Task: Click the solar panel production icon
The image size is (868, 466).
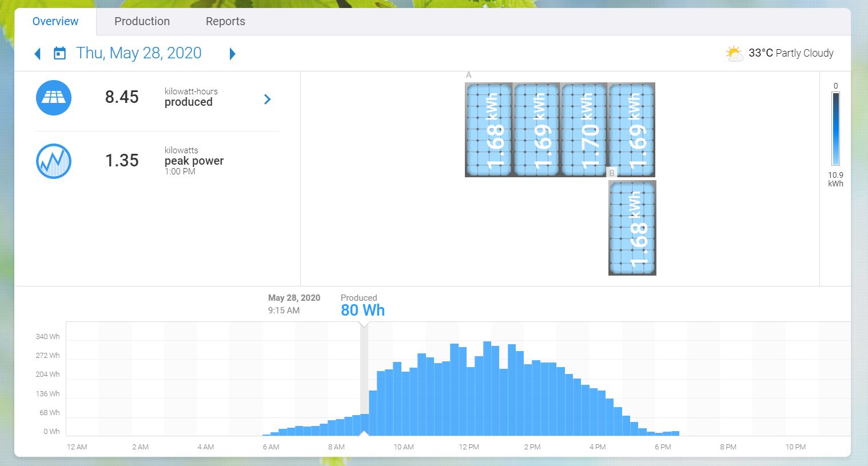Action: point(54,98)
